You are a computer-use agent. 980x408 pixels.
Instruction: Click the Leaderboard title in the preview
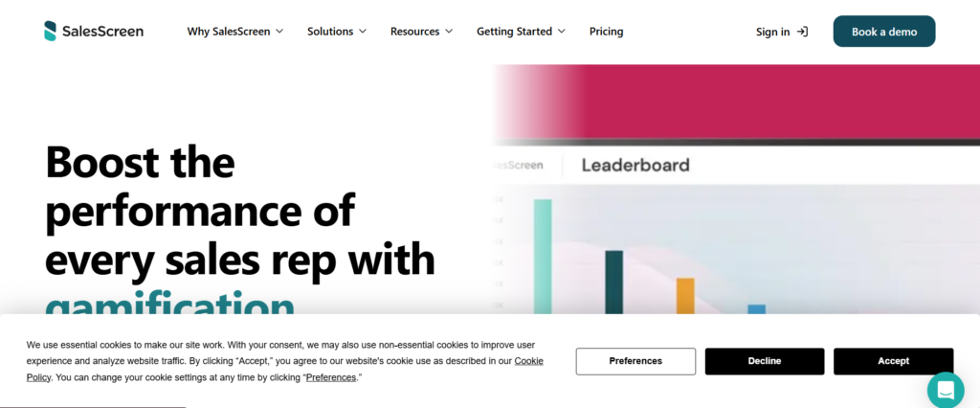[x=635, y=165]
